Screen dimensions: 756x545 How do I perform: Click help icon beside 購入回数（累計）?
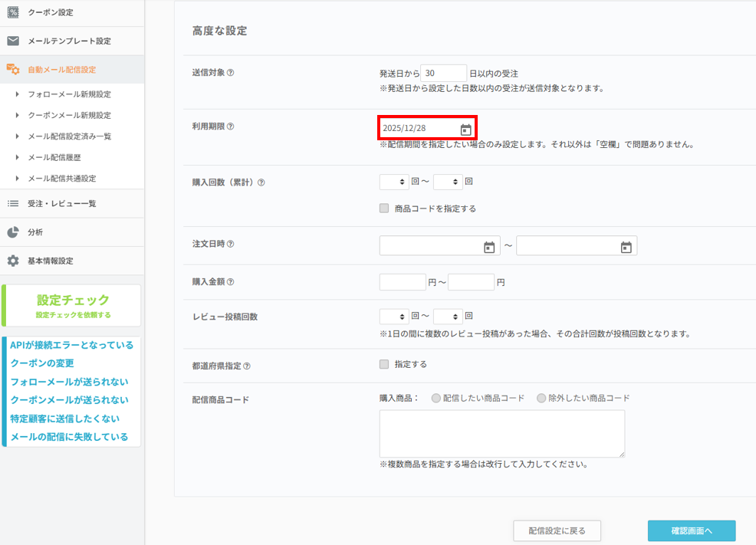(261, 183)
